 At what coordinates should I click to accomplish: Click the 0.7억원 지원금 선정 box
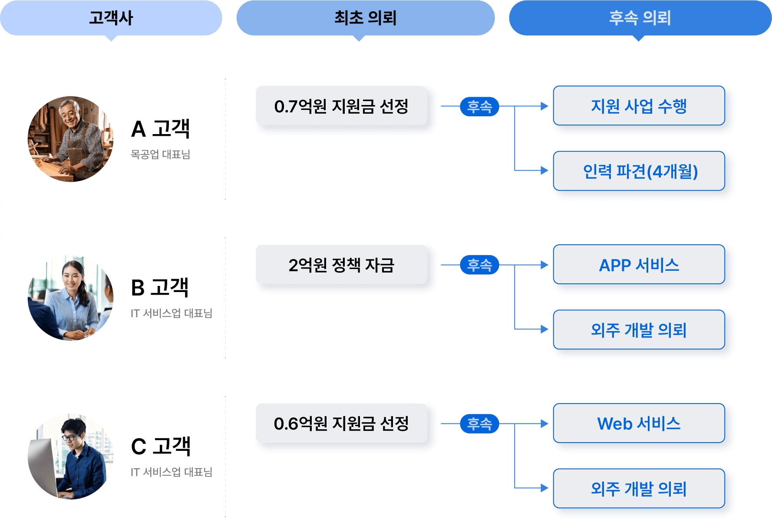click(x=342, y=106)
